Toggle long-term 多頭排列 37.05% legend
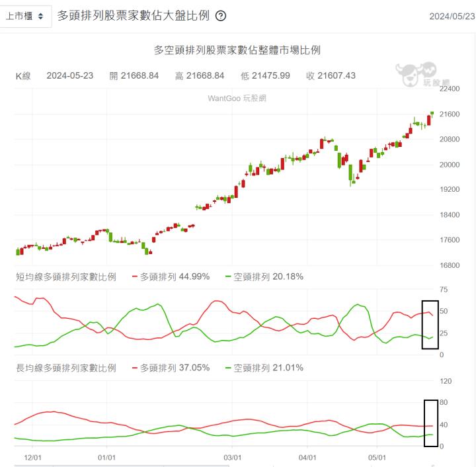The width and height of the screenshot is (476, 467). pyautogui.click(x=171, y=368)
